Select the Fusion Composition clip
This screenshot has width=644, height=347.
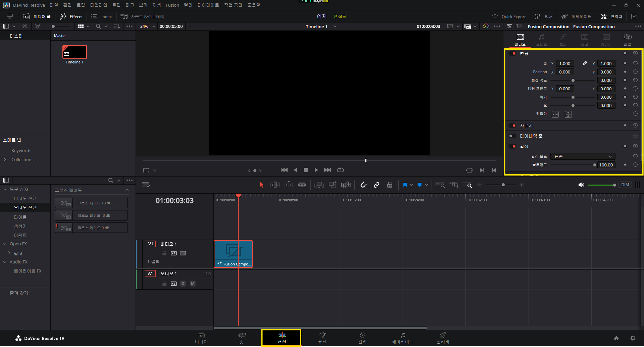point(233,254)
